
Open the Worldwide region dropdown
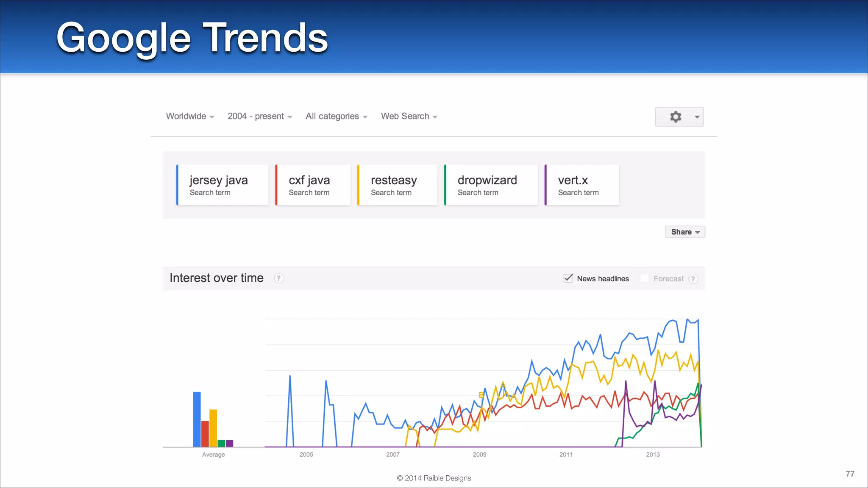(x=190, y=116)
